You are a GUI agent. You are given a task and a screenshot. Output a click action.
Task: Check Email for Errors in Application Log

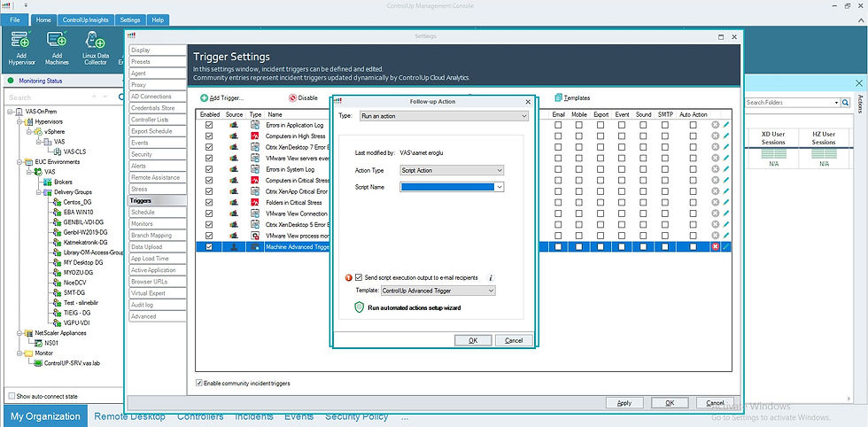pyautogui.click(x=558, y=125)
